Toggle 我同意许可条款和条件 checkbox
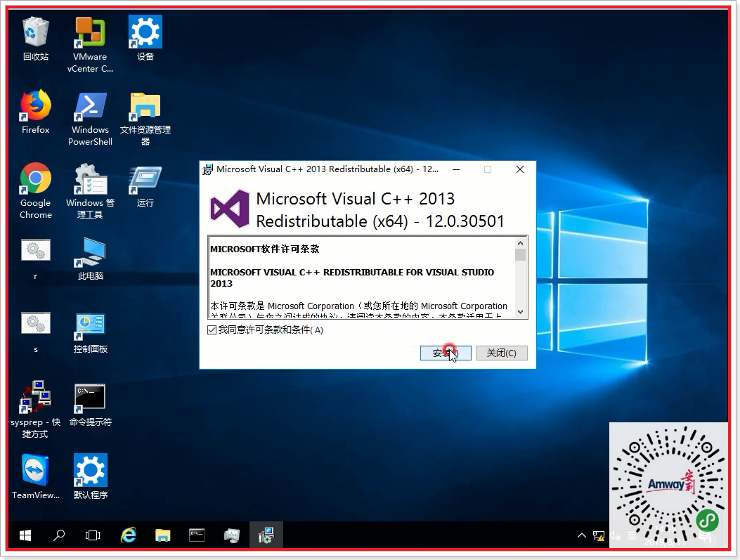The height and width of the screenshot is (560, 740). click(212, 330)
